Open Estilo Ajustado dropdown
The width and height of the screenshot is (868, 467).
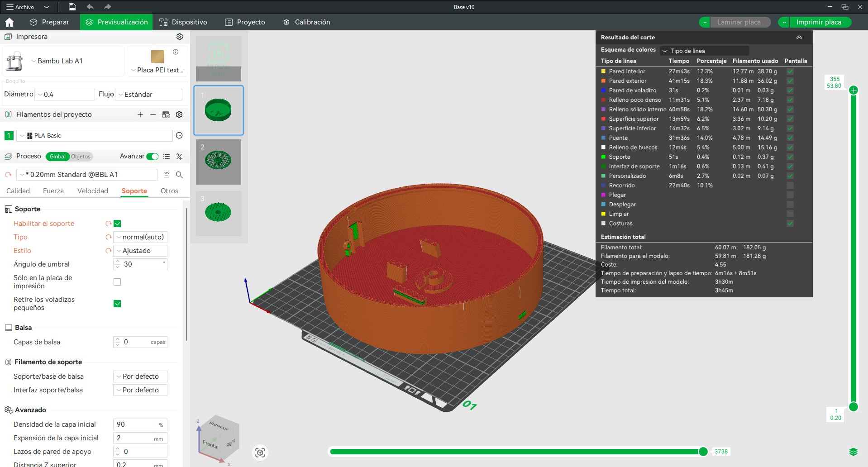(x=140, y=251)
